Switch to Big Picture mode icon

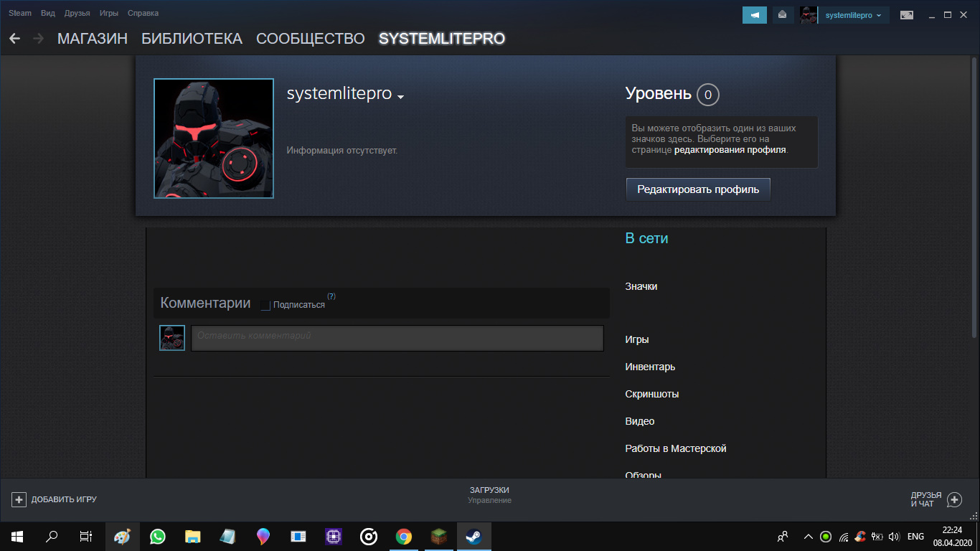(x=907, y=14)
